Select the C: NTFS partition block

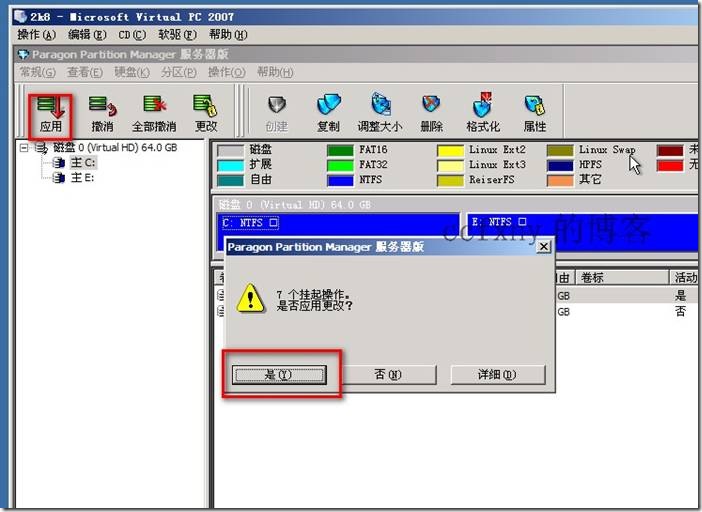coord(338,225)
